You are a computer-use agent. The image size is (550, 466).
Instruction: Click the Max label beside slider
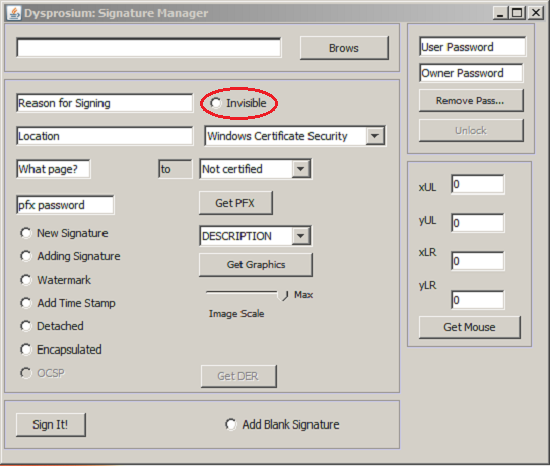point(303,295)
